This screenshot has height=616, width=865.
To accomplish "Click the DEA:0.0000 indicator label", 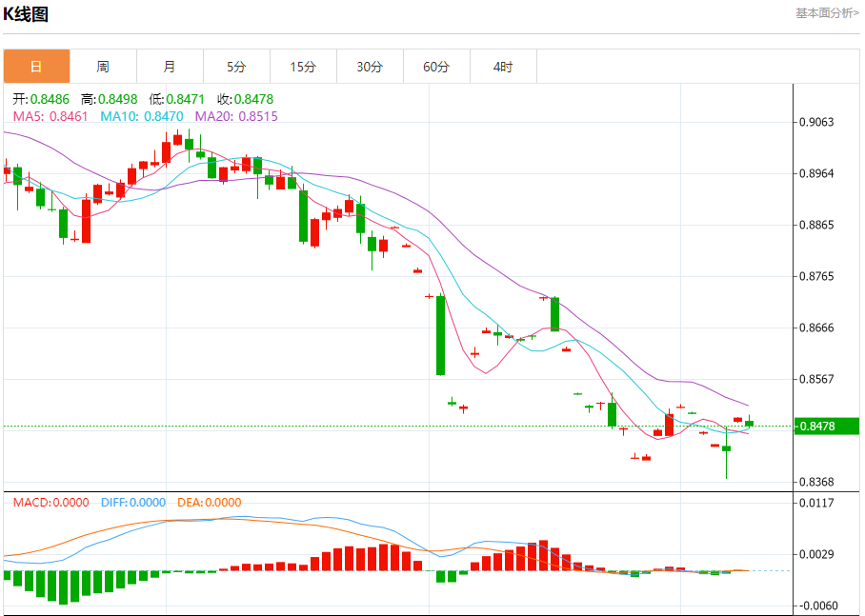I will (209, 503).
